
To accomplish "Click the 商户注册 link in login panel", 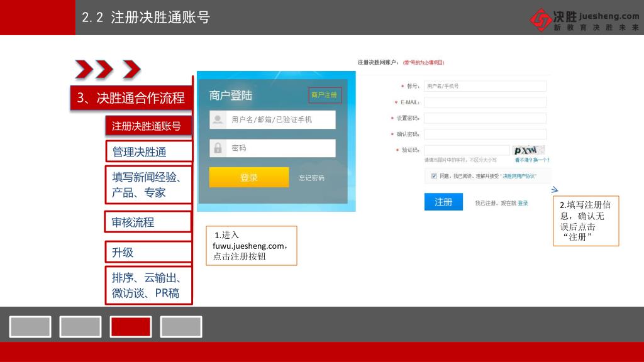I will 325,95.
